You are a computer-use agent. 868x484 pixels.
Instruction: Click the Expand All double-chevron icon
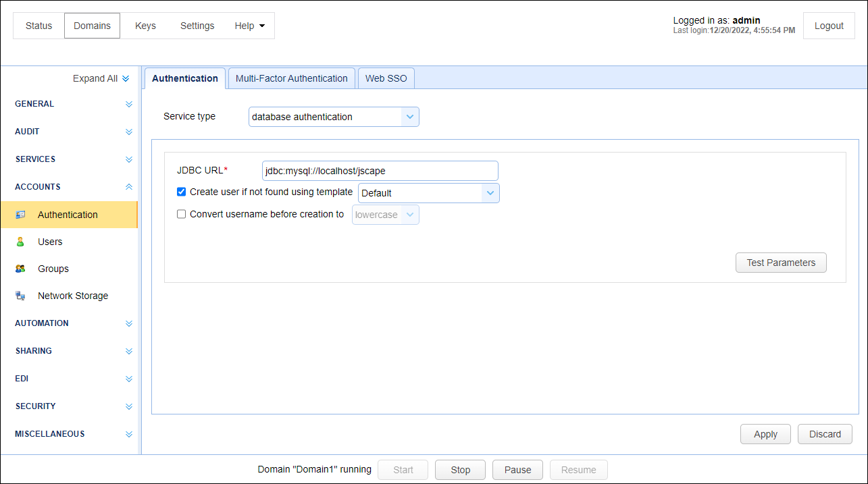tap(126, 79)
